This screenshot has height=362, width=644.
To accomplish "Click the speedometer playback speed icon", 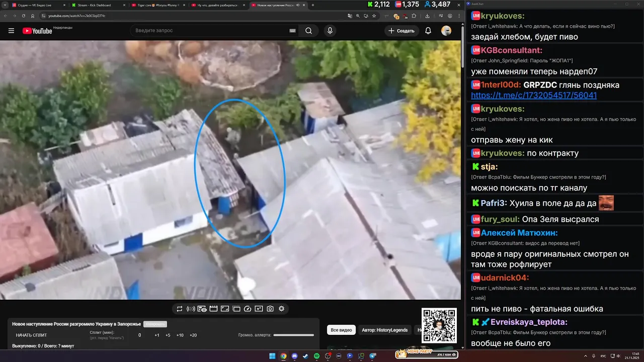I will (248, 309).
